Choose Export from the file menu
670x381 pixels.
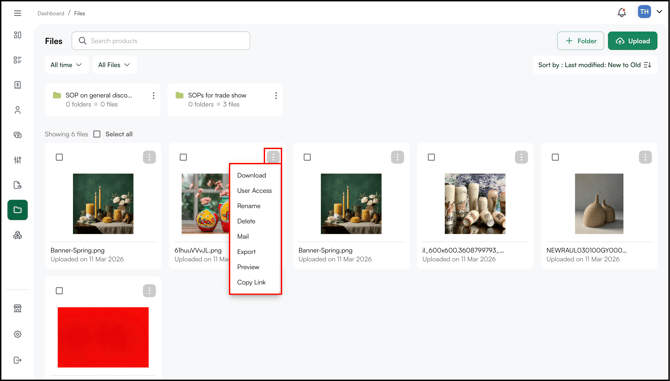click(x=246, y=252)
